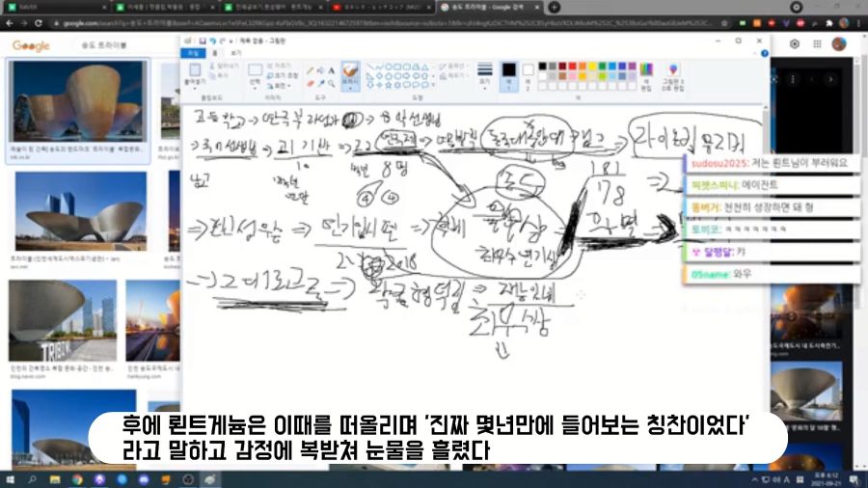Click the Google account profile avatar
The image size is (868, 488).
tap(839, 44)
